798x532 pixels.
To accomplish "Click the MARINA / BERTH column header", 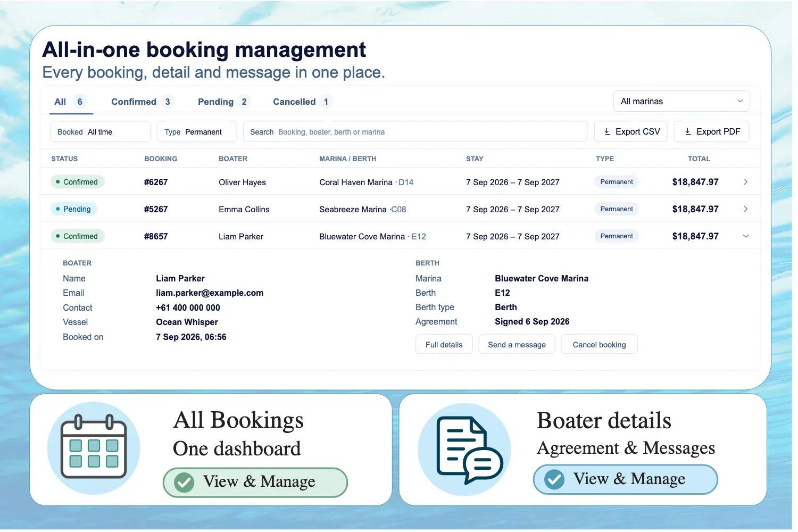I will 347,159.
